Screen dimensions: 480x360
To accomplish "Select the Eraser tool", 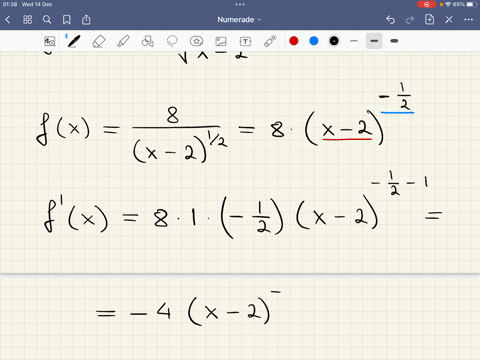I will tap(98, 41).
